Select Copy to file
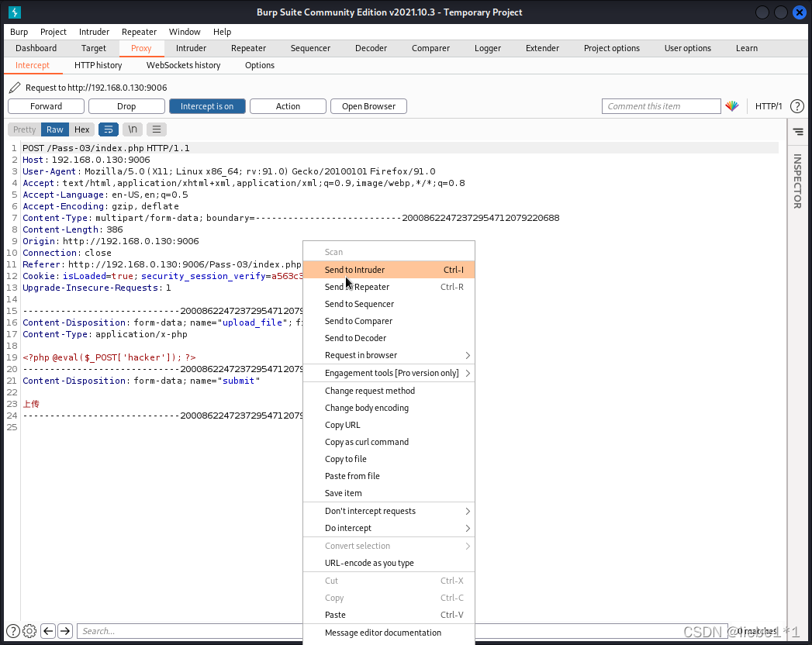Screen dimensions: 812x645 [389, 459]
